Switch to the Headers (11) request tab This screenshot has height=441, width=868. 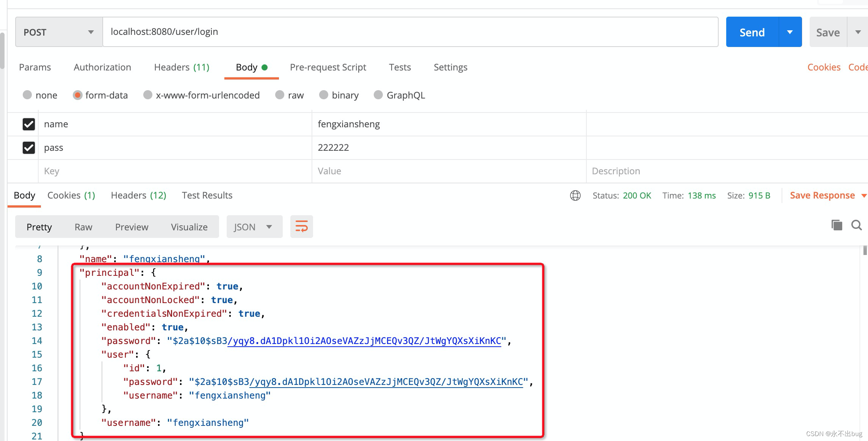pos(181,67)
